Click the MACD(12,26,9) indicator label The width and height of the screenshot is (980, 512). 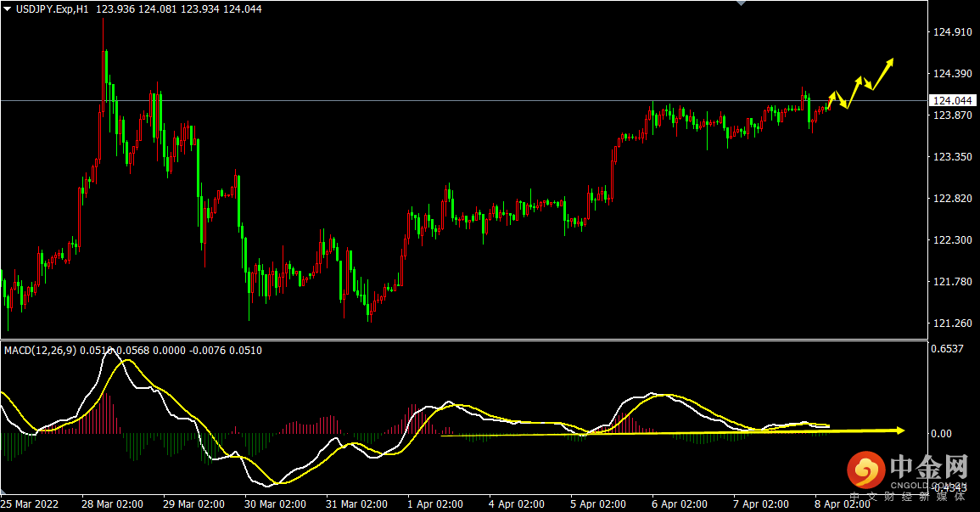click(x=36, y=350)
